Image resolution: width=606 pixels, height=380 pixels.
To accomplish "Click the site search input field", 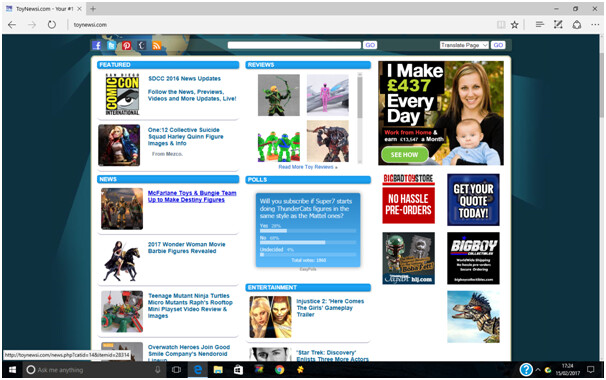I will point(294,45).
